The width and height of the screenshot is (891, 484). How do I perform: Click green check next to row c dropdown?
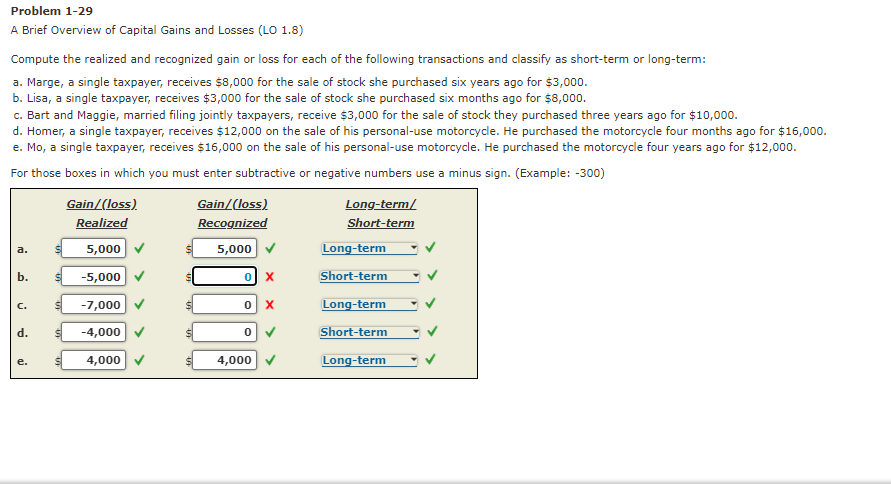click(431, 303)
